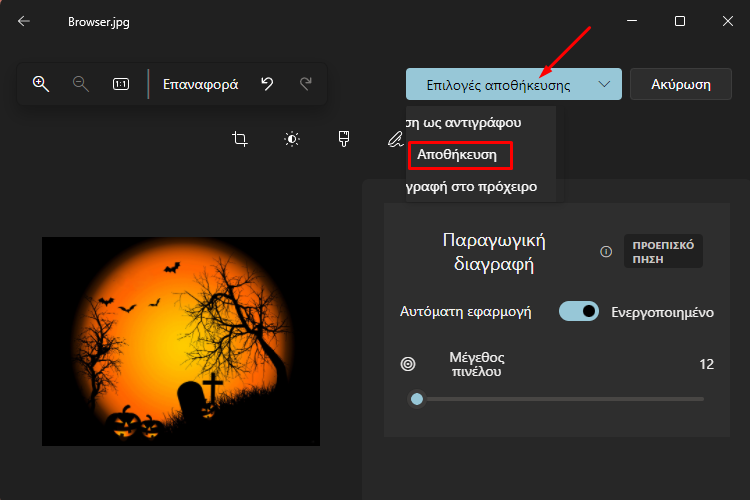Undo the last edit
The height and width of the screenshot is (500, 750).
tap(267, 84)
